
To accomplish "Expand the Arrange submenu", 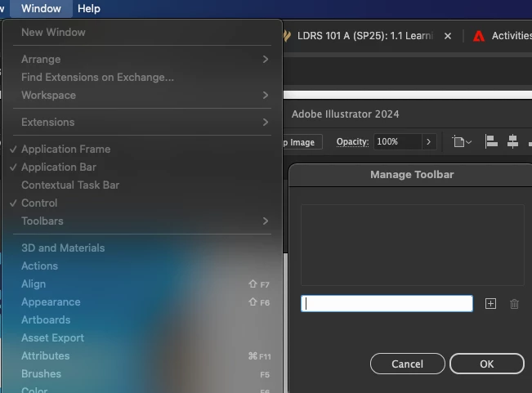I will 142,60.
